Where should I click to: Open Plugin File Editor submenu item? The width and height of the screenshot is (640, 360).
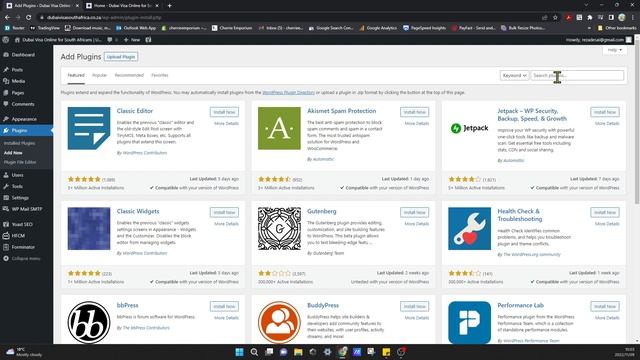(20, 162)
